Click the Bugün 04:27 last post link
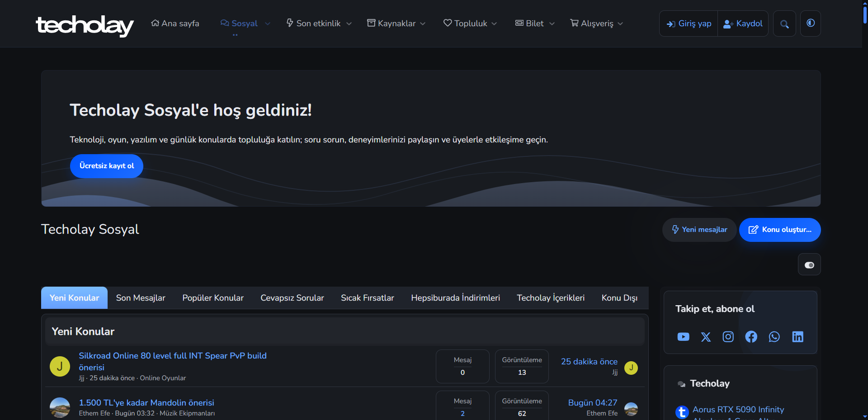 click(x=592, y=402)
